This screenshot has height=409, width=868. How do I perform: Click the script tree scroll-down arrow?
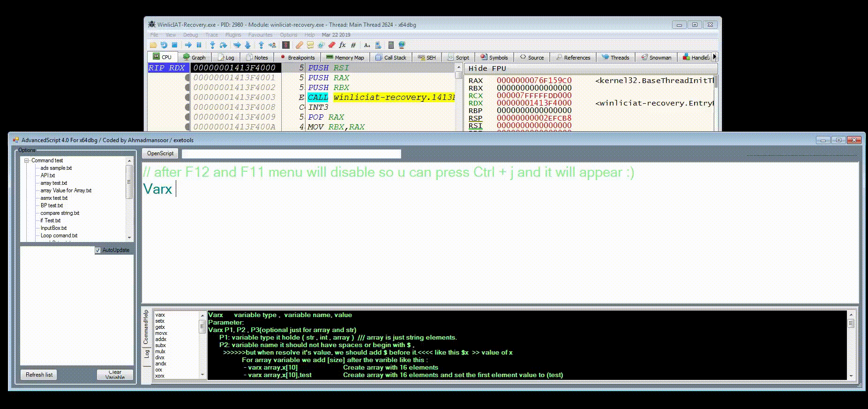129,238
